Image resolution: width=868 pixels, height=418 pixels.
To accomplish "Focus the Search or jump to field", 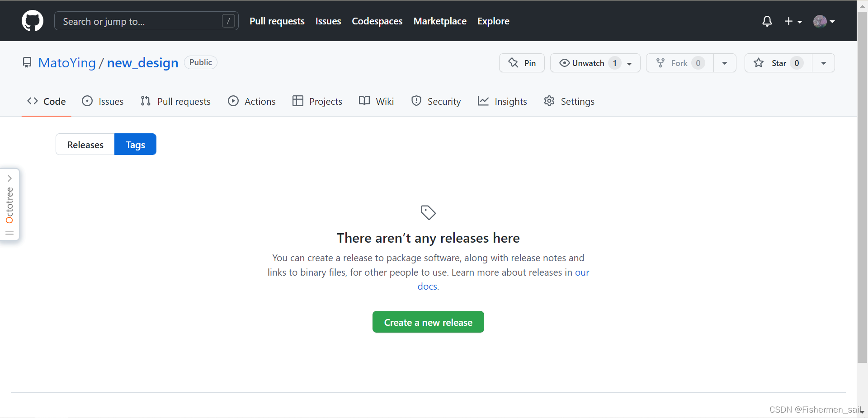I will point(146,21).
